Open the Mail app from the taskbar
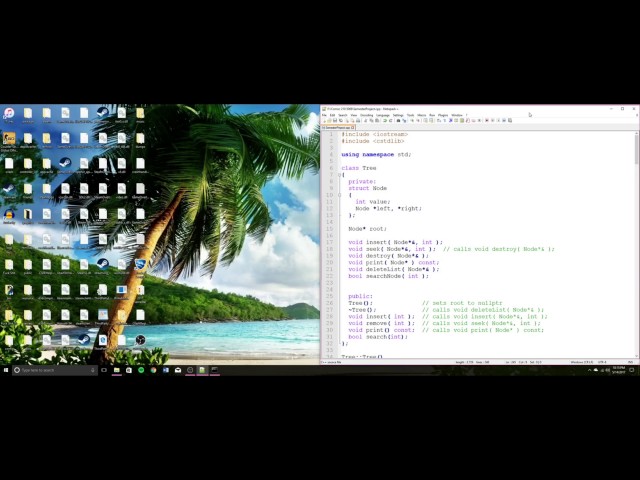This screenshot has width=640, height=480. coord(178,370)
